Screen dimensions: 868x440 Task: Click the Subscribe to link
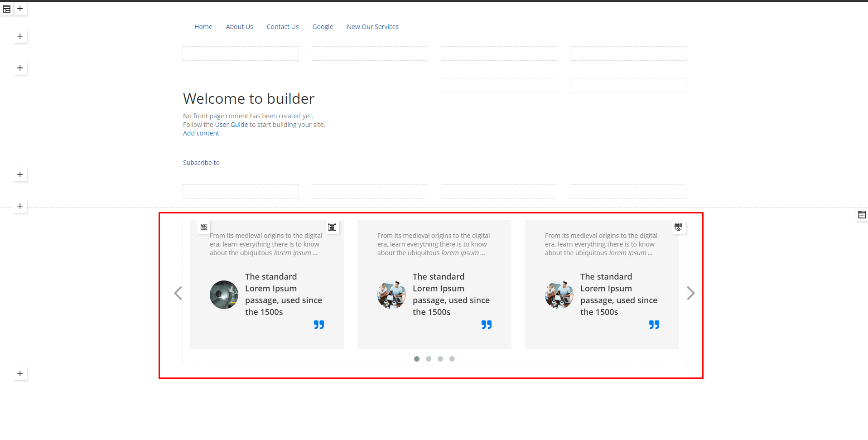click(201, 163)
